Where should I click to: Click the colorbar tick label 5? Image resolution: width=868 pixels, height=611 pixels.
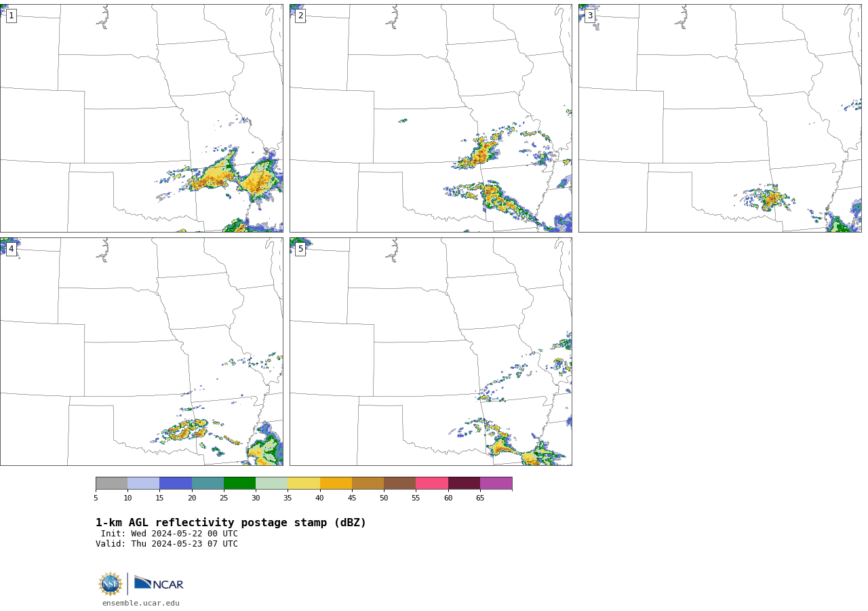[96, 498]
